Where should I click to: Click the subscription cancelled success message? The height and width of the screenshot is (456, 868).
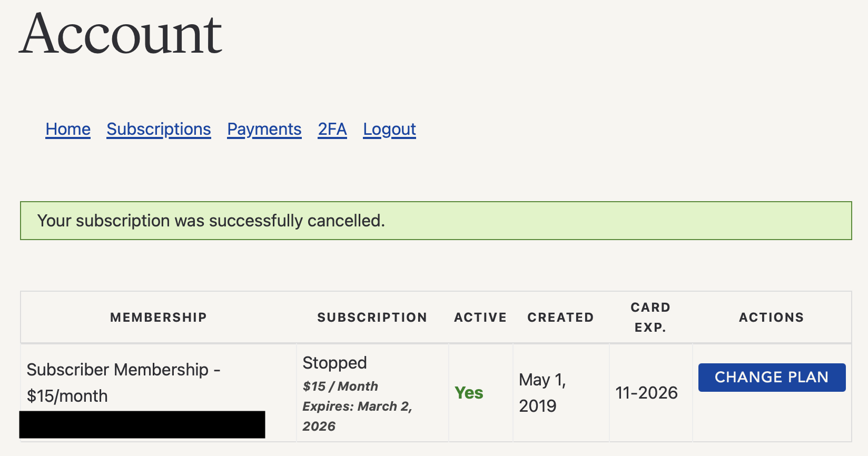pos(211,221)
